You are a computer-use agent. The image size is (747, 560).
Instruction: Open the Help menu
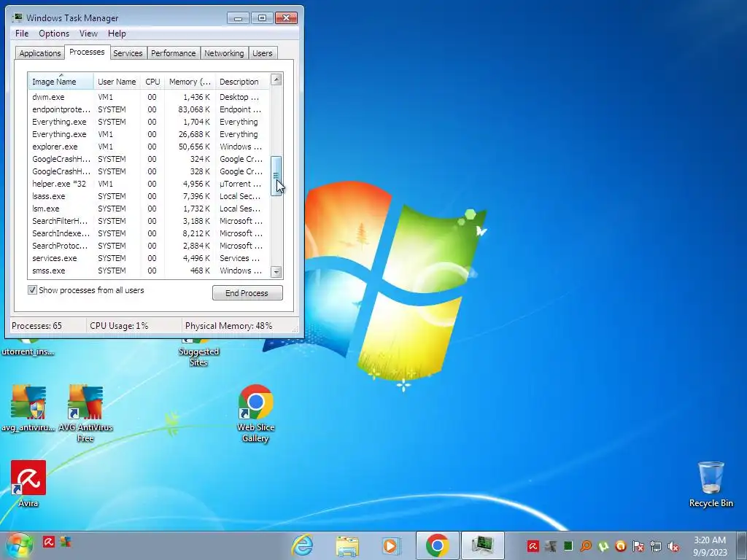[x=117, y=34]
